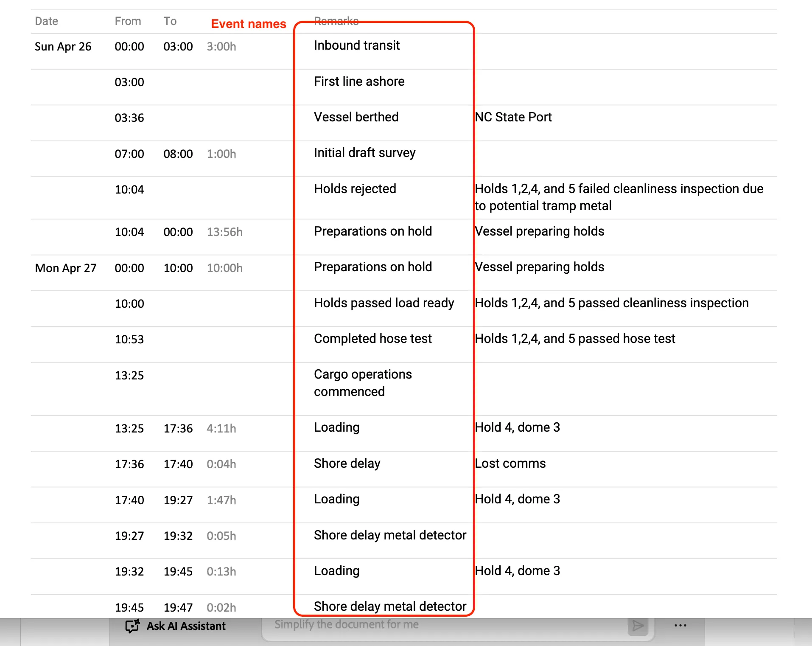The image size is (812, 646).
Task: Click the 'passed cleanliness inspection' remark
Action: tap(612, 303)
